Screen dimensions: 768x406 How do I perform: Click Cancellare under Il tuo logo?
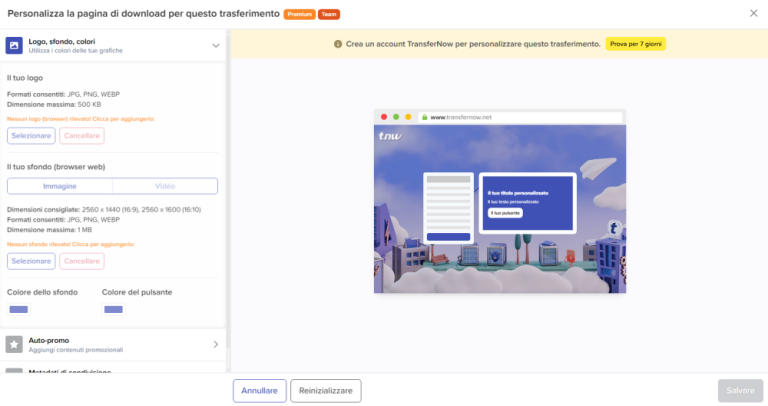tap(82, 136)
